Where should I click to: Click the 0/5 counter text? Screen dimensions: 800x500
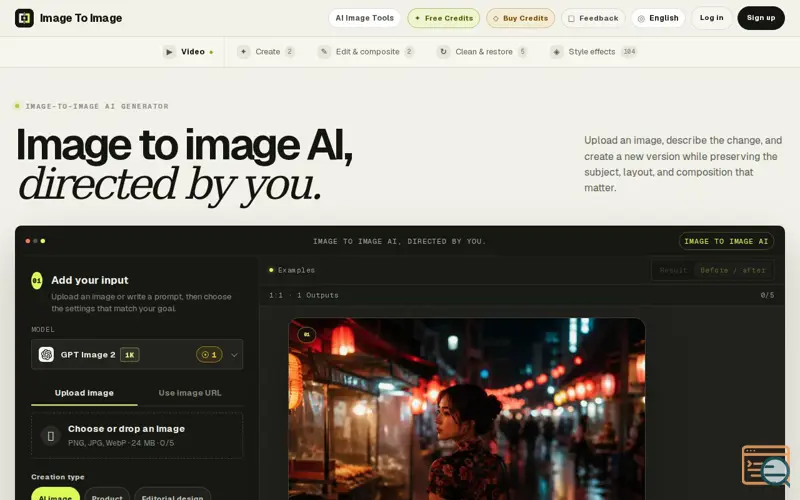(767, 295)
